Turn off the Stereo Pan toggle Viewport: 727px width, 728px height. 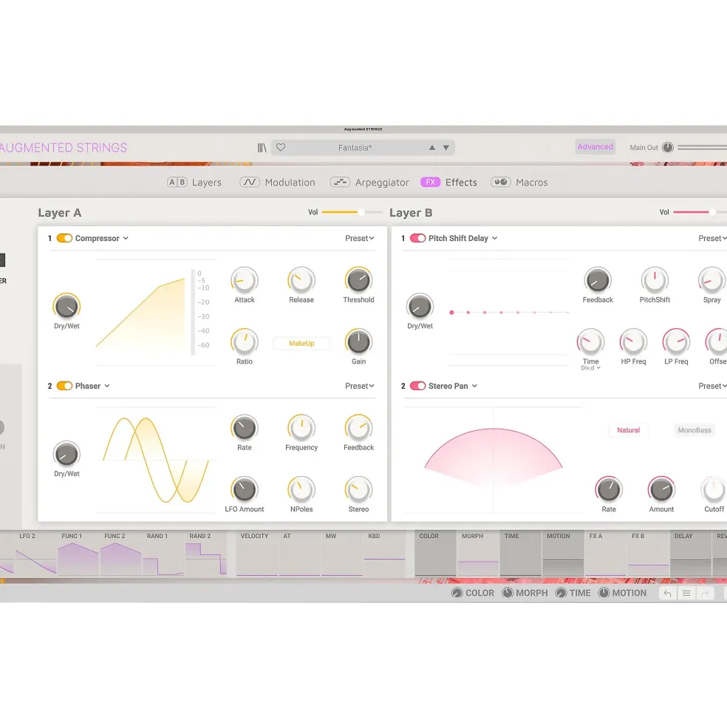[418, 386]
